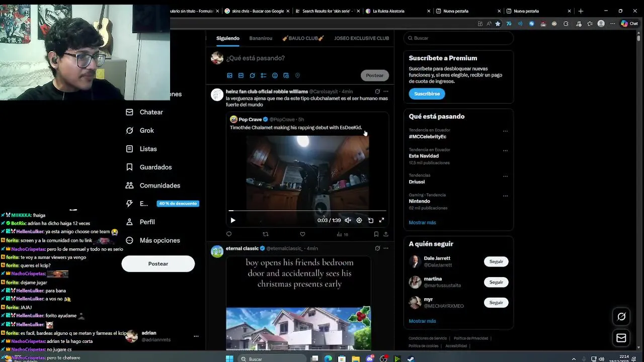The image size is (644, 362).
Task: Open Windows Start menu
Action: [x=229, y=359]
